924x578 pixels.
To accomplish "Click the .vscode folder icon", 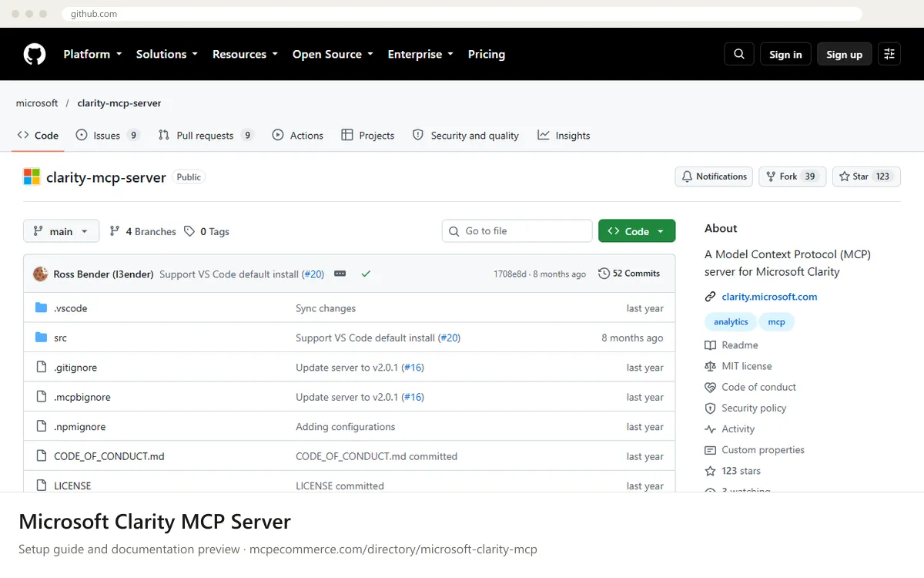I will (42, 308).
